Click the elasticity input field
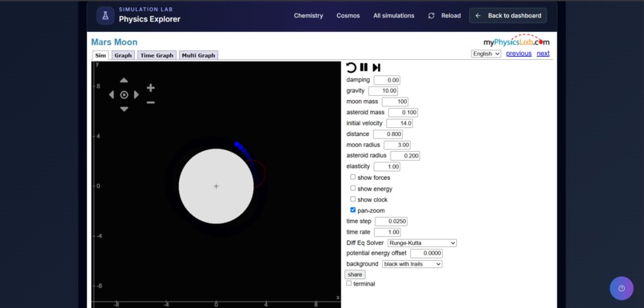This screenshot has width=644, height=308. click(x=387, y=166)
